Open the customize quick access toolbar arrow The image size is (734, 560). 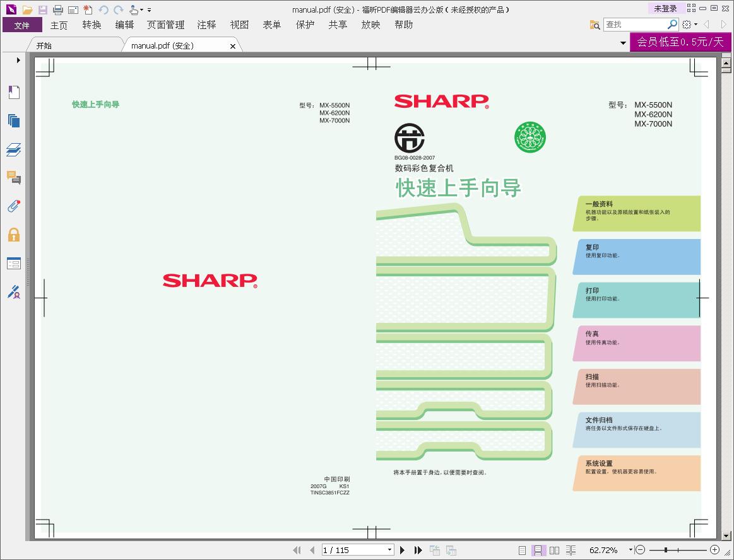click(x=150, y=9)
